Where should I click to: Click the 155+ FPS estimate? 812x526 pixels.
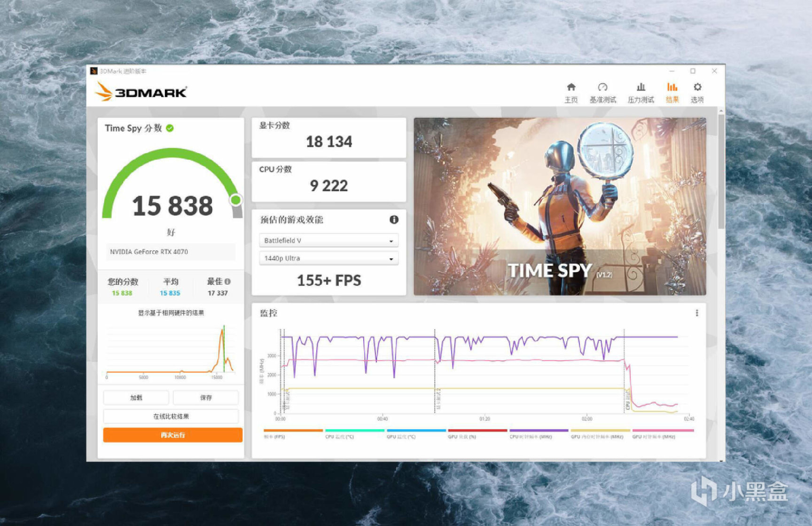point(329,280)
